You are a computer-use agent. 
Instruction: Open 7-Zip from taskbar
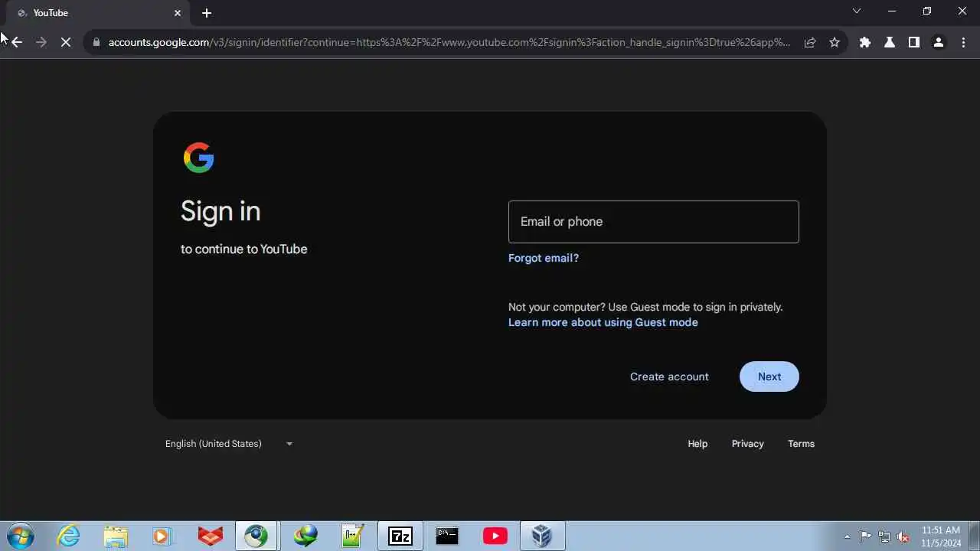(x=400, y=536)
